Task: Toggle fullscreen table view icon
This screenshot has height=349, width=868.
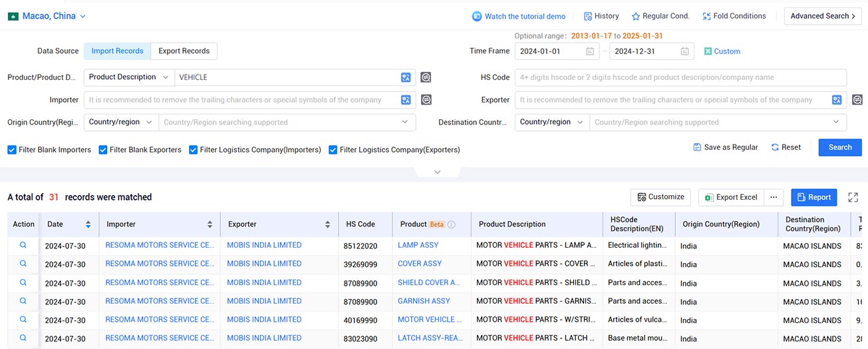Action: (x=853, y=197)
